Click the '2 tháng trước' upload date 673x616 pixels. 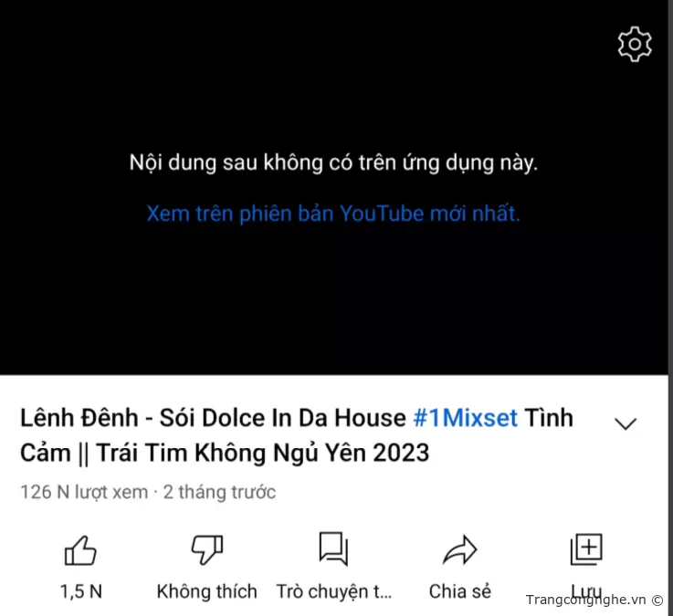click(219, 493)
